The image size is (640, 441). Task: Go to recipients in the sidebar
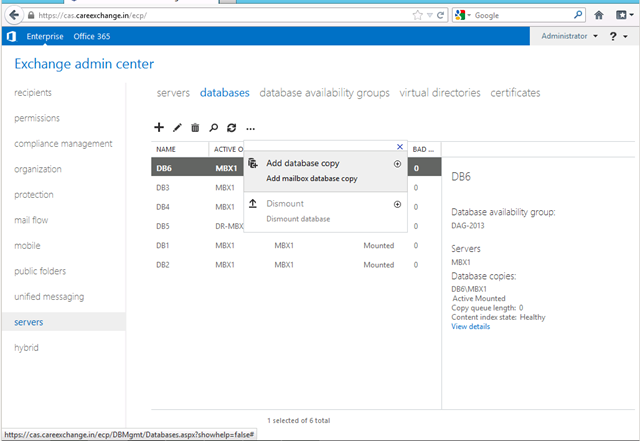coord(33,93)
